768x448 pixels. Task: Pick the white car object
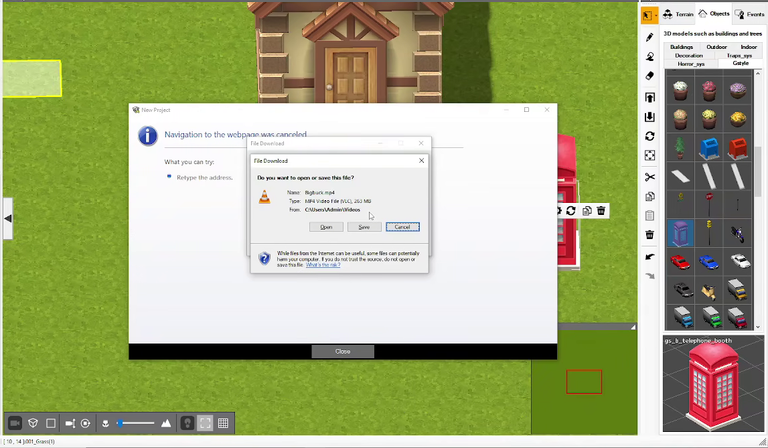tap(737, 262)
